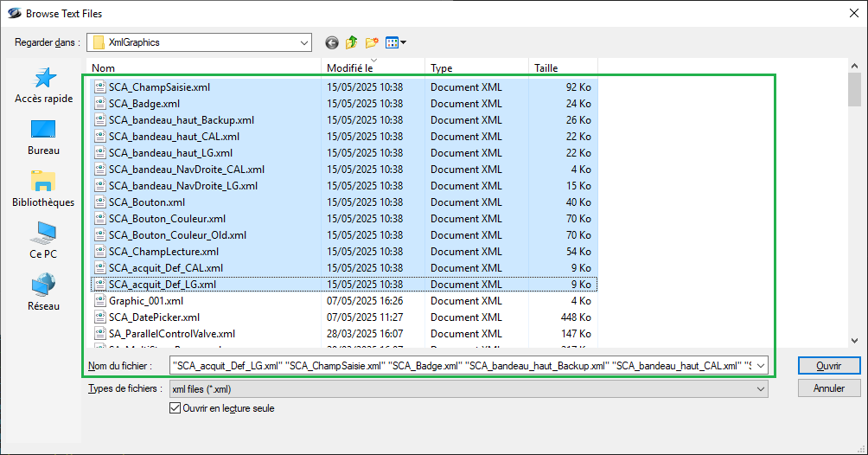Toggle Ouvrir en lecture seule checkbox
Screen dimensions: 868x455
(x=176, y=408)
